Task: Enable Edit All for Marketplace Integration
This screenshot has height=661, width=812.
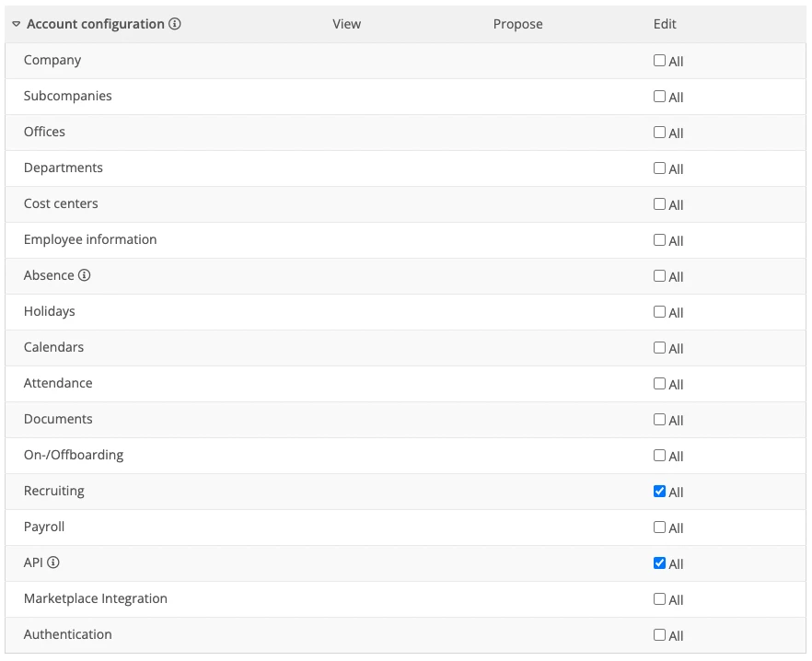Action: (x=659, y=598)
